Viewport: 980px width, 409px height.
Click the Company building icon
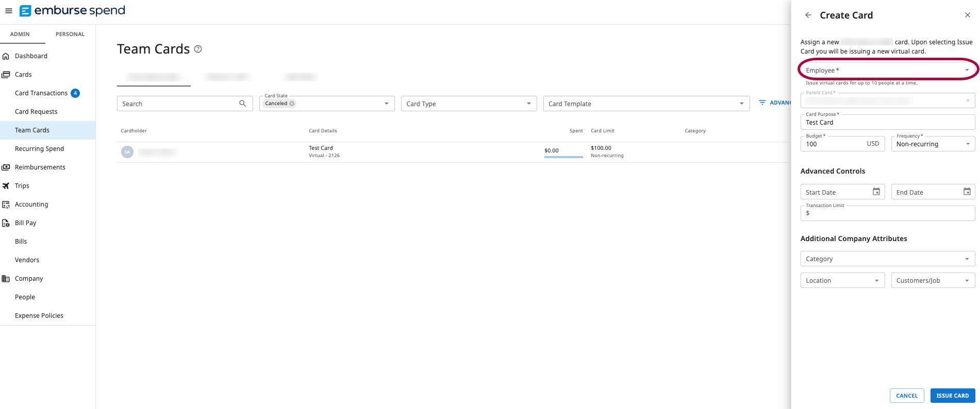pos(6,279)
